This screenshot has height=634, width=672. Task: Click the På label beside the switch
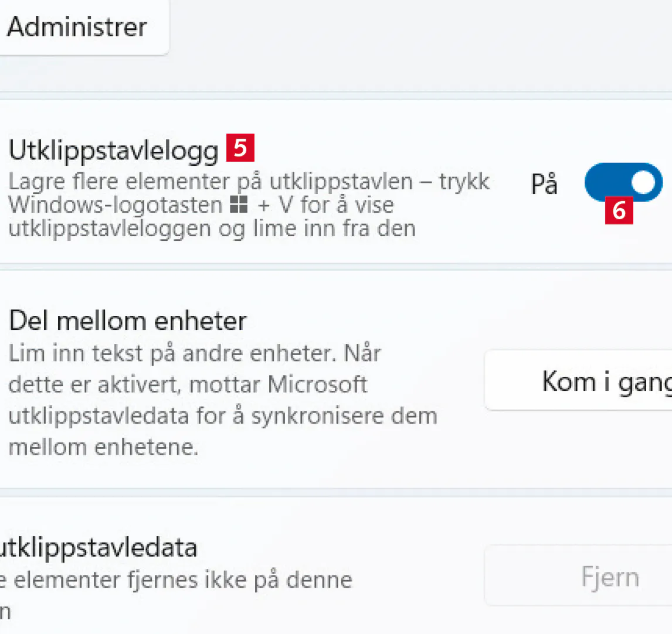[x=544, y=185]
